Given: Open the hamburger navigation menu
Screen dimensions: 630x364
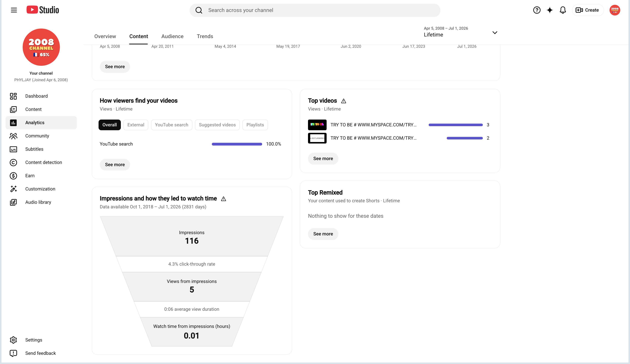Looking at the screenshot, I should 14,10.
